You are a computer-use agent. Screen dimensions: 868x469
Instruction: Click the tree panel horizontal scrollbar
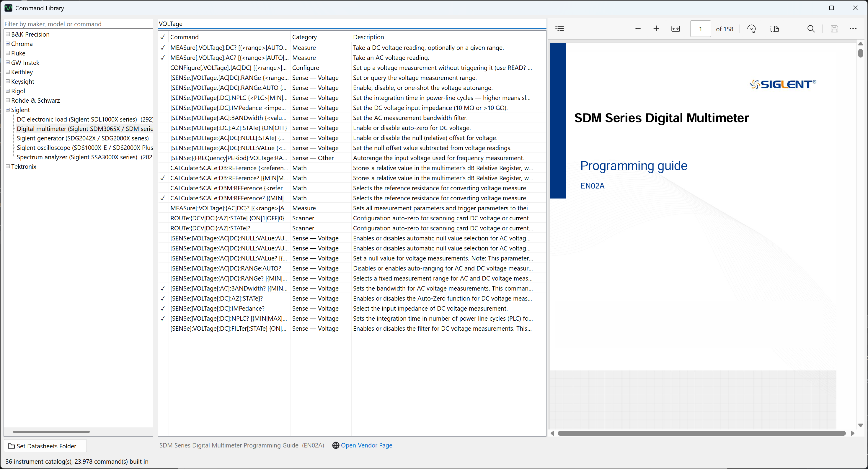(x=51, y=432)
